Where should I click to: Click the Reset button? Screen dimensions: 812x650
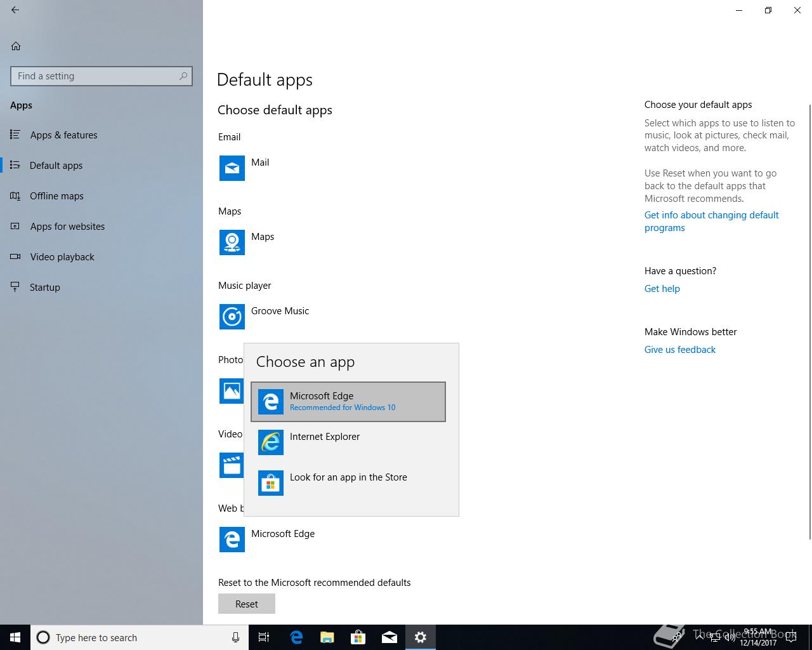(x=247, y=604)
